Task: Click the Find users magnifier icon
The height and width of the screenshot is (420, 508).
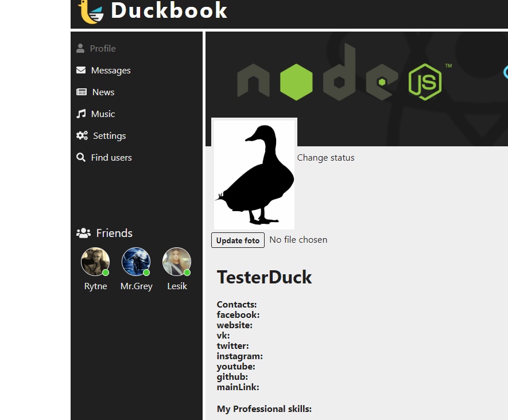Action: coord(81,157)
